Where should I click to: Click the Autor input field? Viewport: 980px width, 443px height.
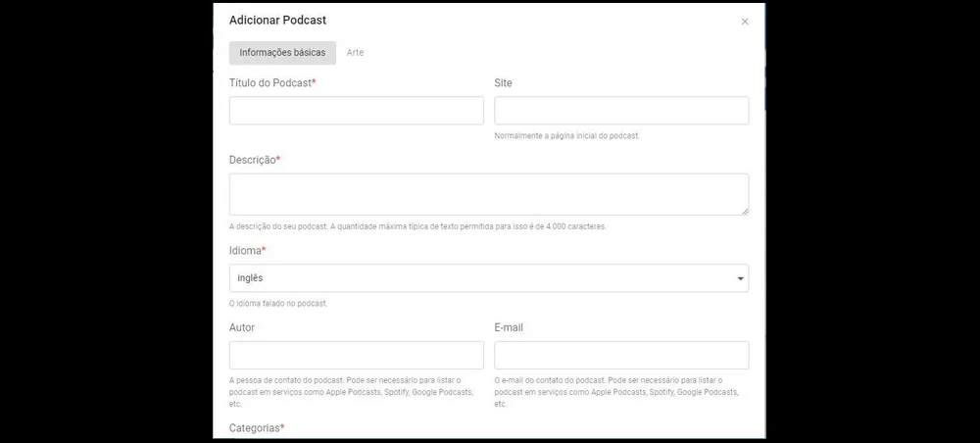tap(356, 355)
